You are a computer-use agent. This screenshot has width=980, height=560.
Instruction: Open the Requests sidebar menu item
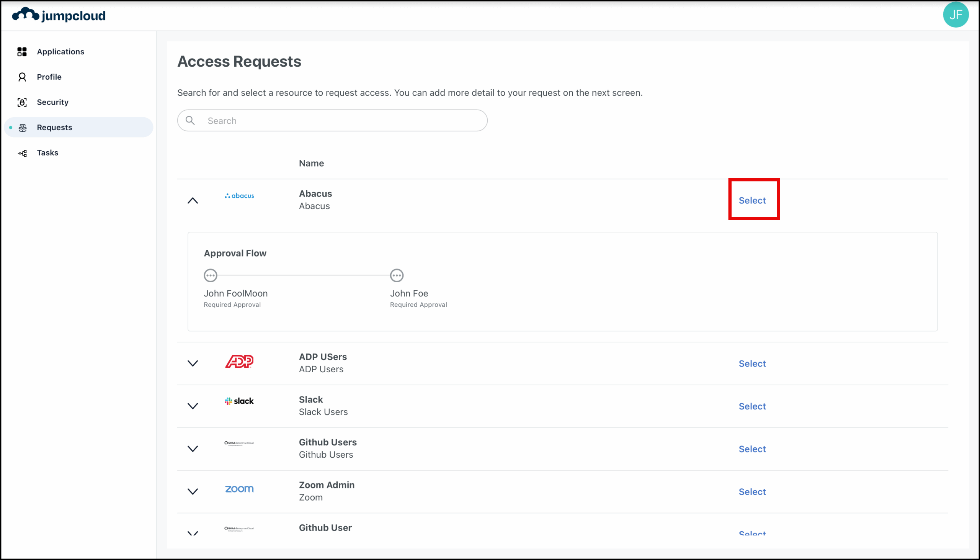(55, 127)
